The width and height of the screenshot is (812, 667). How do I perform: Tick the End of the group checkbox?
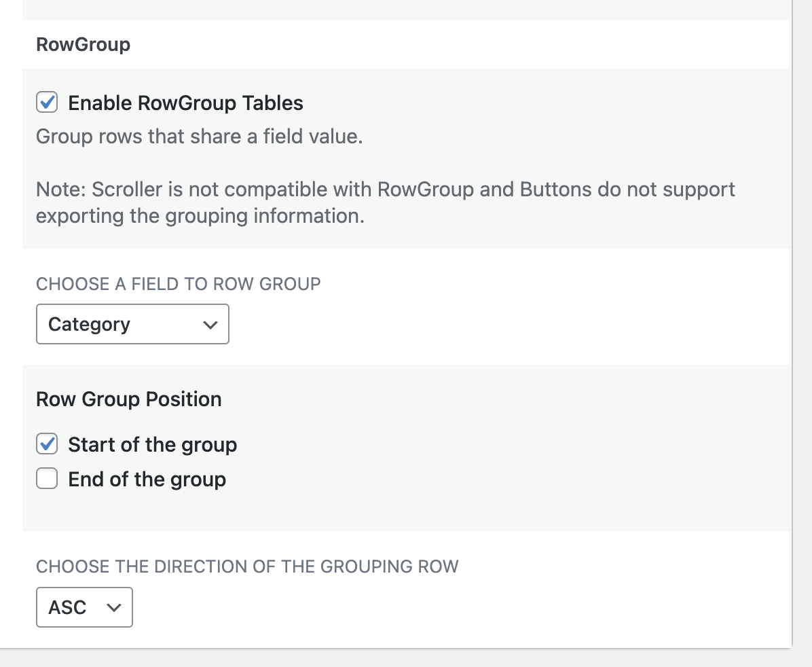tap(47, 480)
